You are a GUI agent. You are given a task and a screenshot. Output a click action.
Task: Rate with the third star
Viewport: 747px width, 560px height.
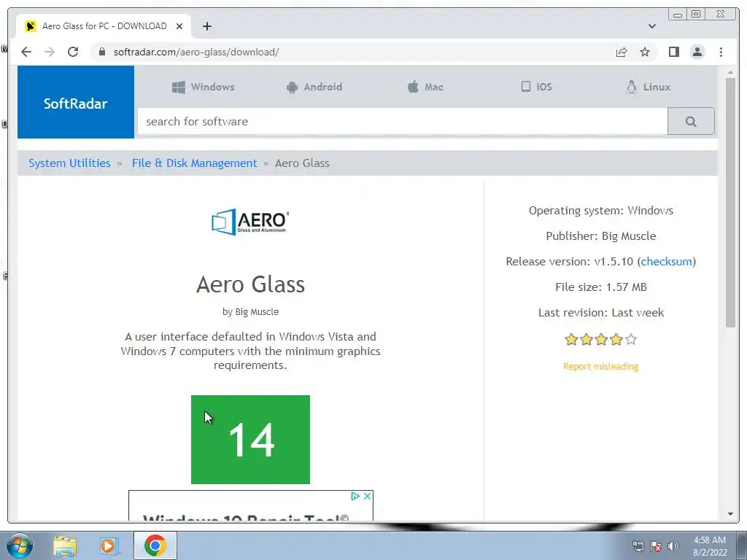coord(601,340)
